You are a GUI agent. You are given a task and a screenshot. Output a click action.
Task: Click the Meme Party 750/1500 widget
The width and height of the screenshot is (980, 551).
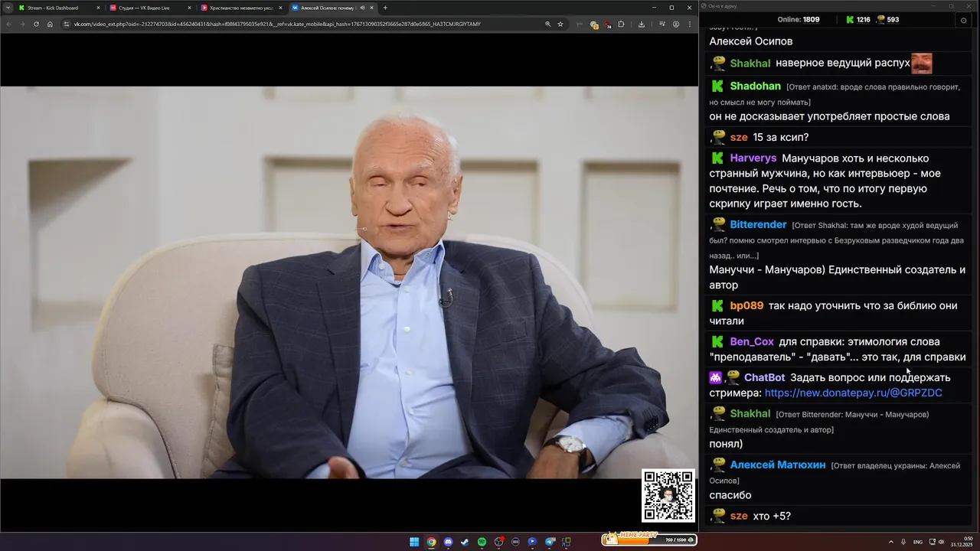click(x=649, y=540)
